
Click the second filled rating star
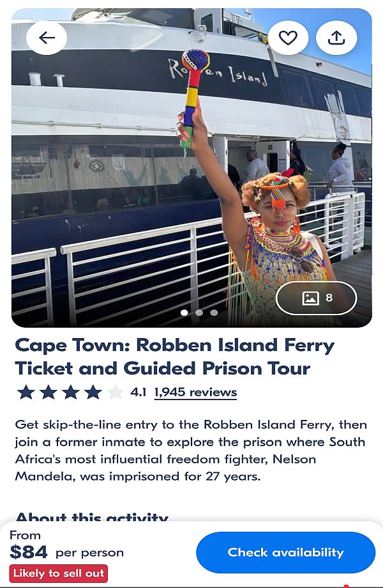[49, 392]
